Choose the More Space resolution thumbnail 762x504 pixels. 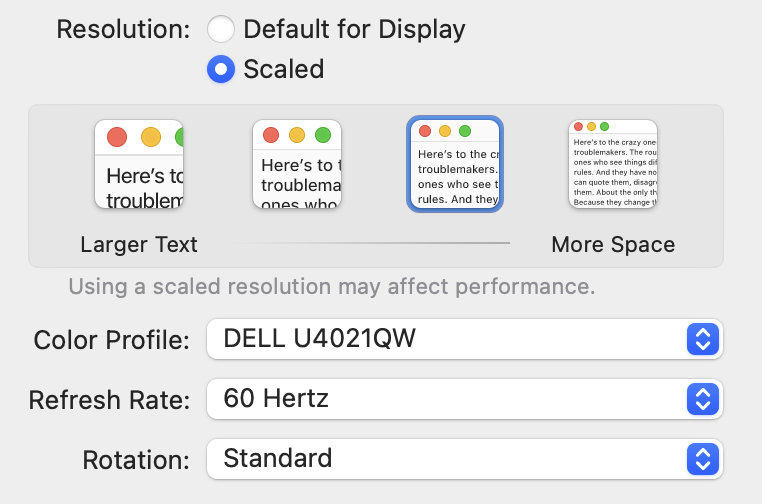[x=613, y=164]
